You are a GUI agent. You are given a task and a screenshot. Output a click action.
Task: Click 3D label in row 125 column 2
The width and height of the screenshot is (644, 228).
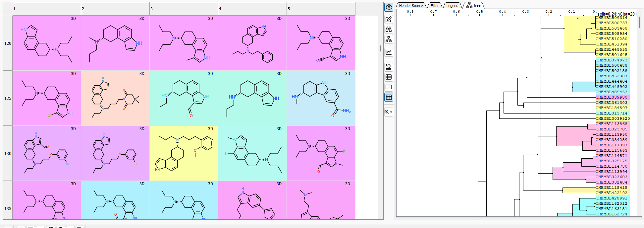coord(142,74)
